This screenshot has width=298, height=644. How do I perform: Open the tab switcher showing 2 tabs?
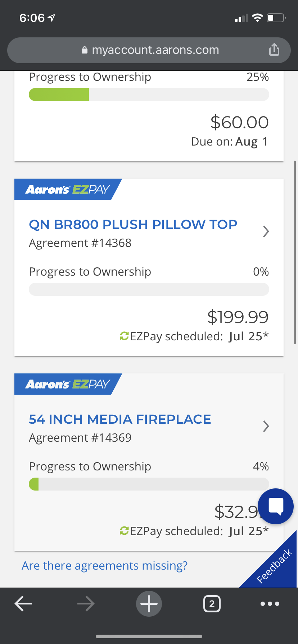[212, 604]
